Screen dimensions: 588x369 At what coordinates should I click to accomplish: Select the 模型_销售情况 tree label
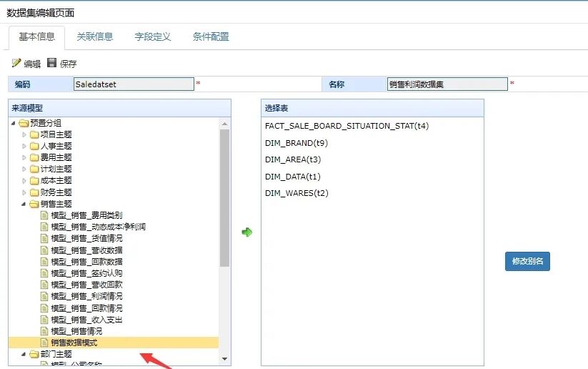coord(76,332)
